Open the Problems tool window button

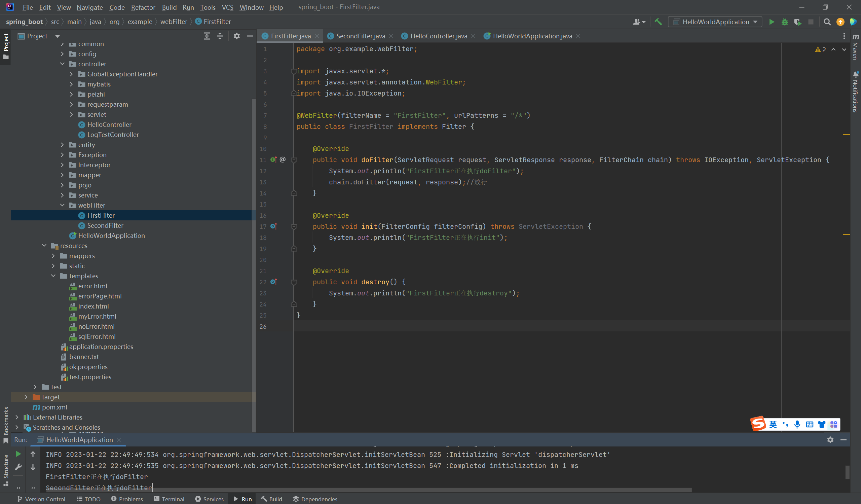coord(127,499)
